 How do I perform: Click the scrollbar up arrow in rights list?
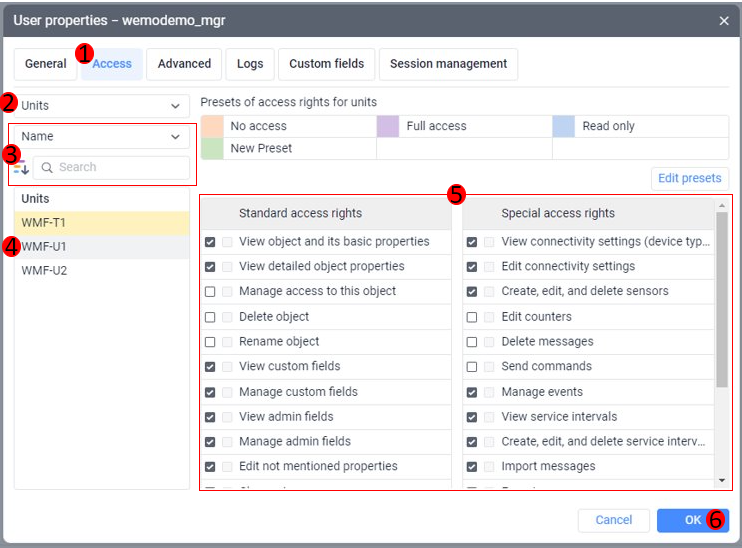click(x=722, y=205)
